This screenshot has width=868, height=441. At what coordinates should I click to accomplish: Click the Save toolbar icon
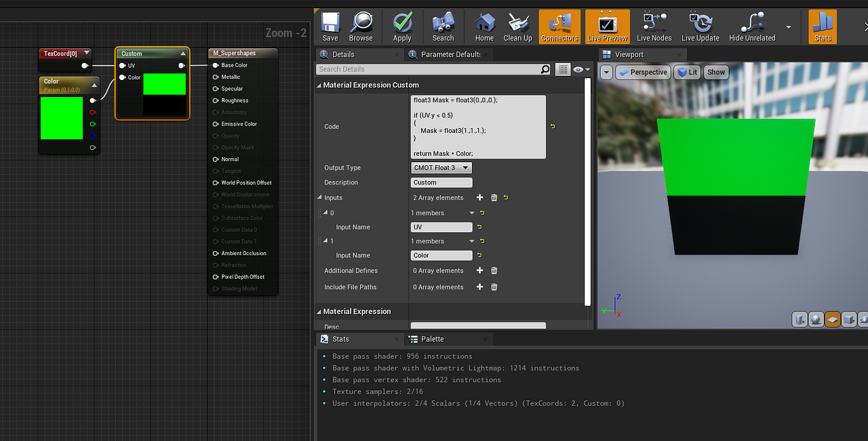(330, 27)
